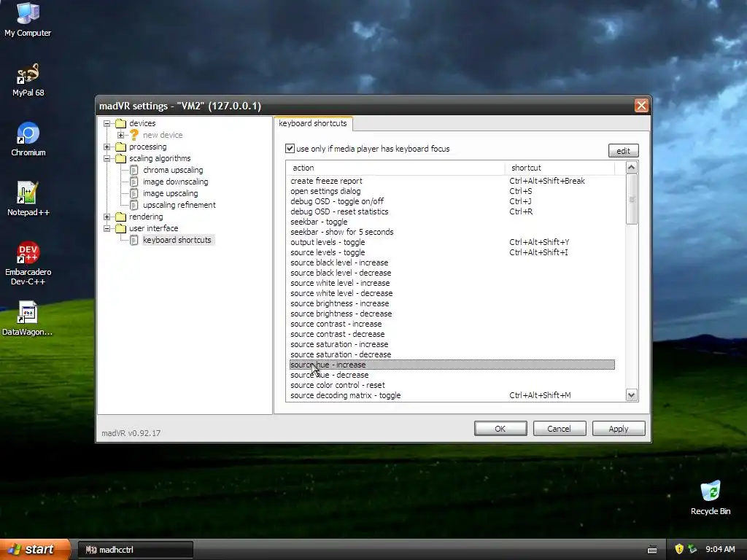Screen dimensions: 747x560
Task: Click the network tray icon
Action: [693, 549]
